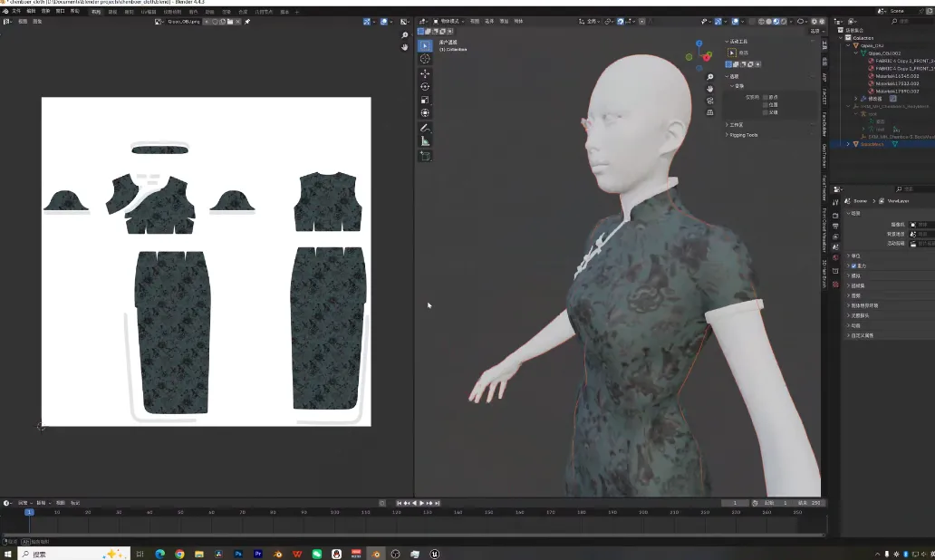
Task: Expand the modifiers row in the outliner
Action: (x=855, y=99)
